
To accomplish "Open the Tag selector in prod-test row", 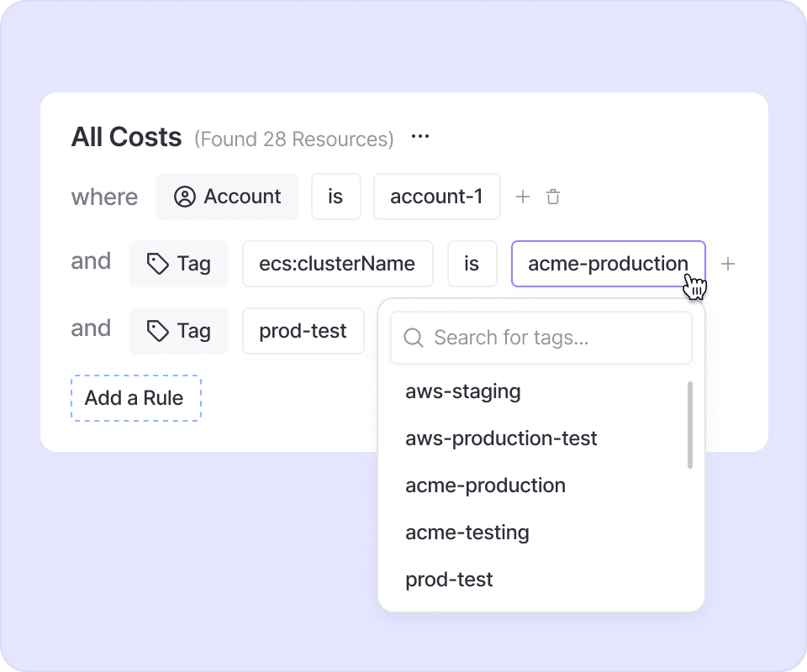I will (x=179, y=331).
